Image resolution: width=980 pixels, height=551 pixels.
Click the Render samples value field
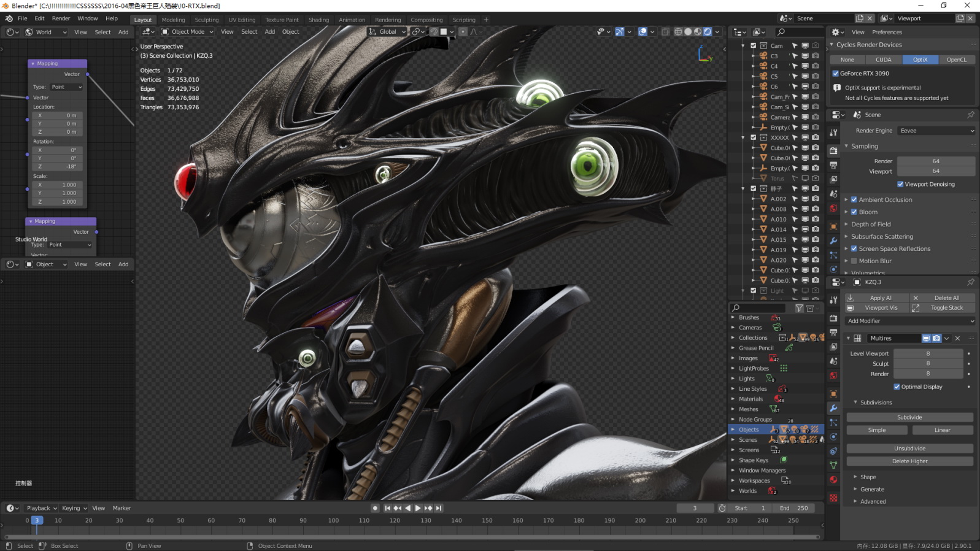(x=935, y=161)
